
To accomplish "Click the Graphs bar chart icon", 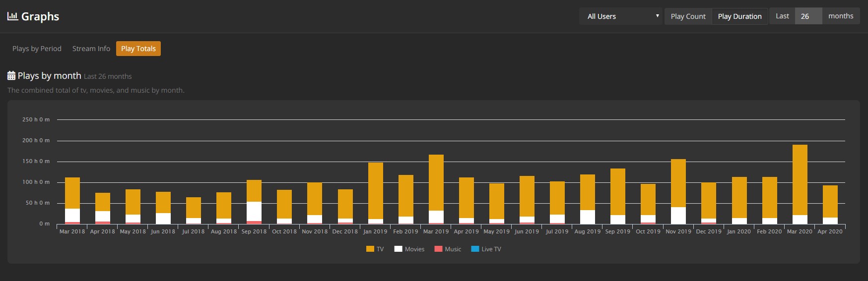I will 12,16.
